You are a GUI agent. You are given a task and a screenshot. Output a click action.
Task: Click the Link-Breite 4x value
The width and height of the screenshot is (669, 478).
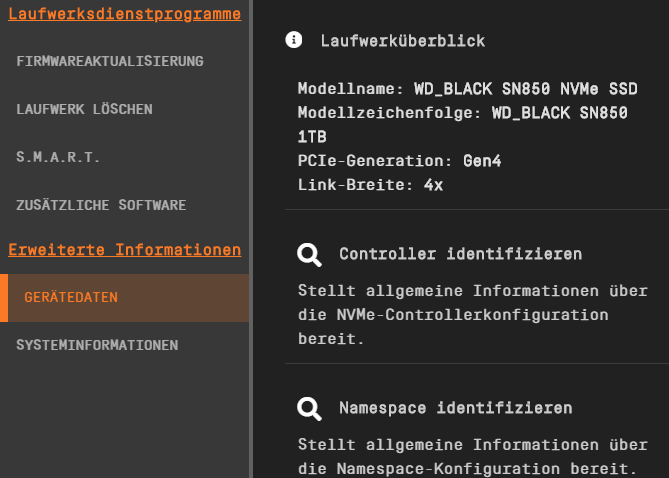pyautogui.click(x=433, y=185)
